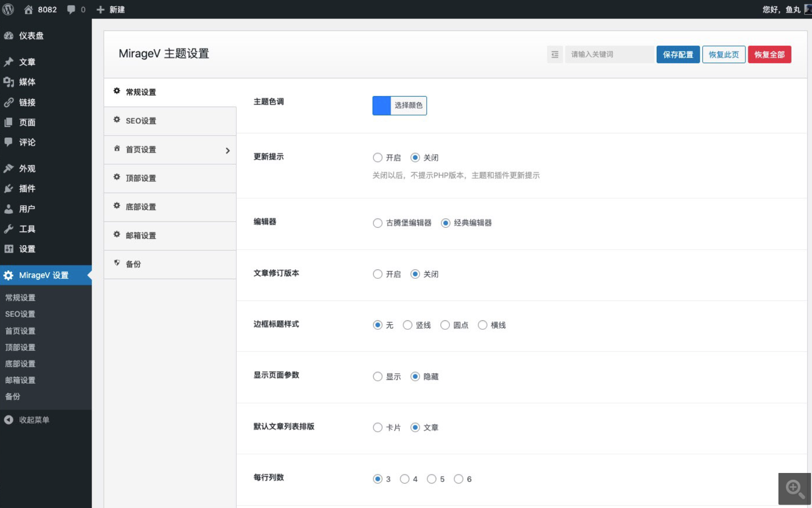Open 邮箱设置 submenu link in sidebar
This screenshot has width=812, height=508.
click(20, 380)
